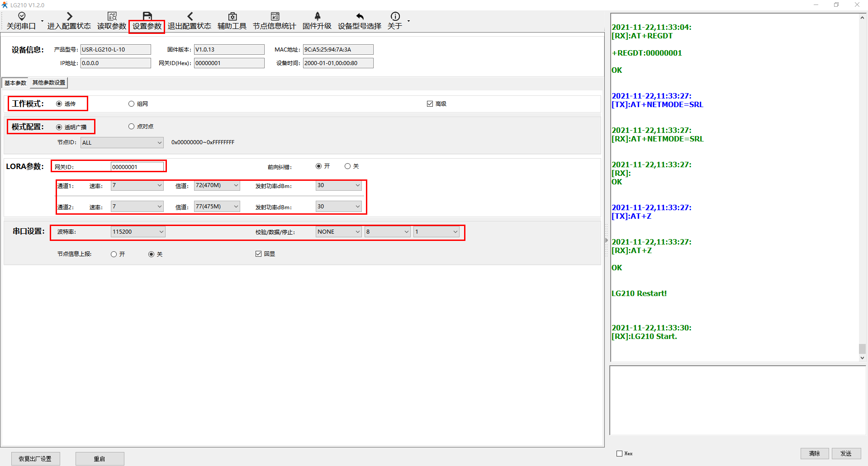Open 节点信息统计 statistics icon
Screen dimensions: 868x466
click(275, 17)
